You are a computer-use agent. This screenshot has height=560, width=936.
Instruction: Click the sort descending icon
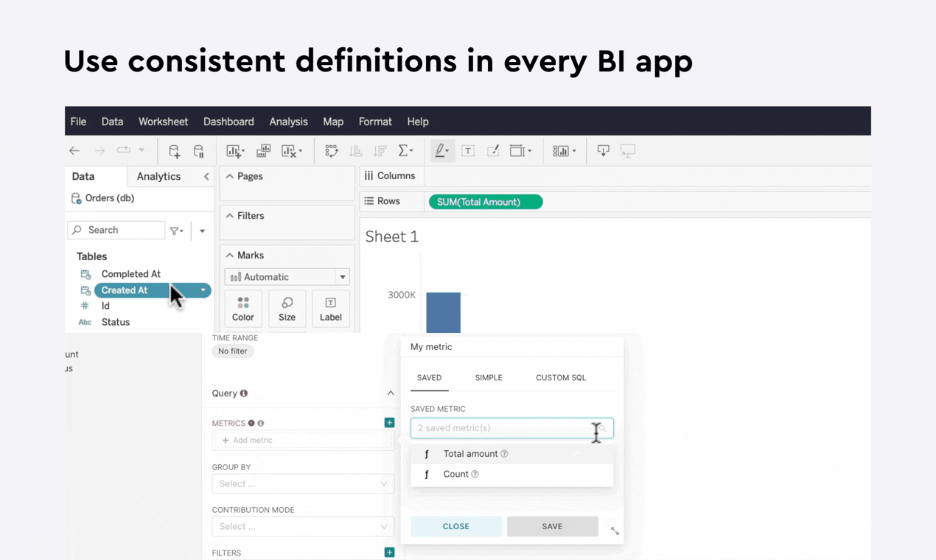[380, 151]
